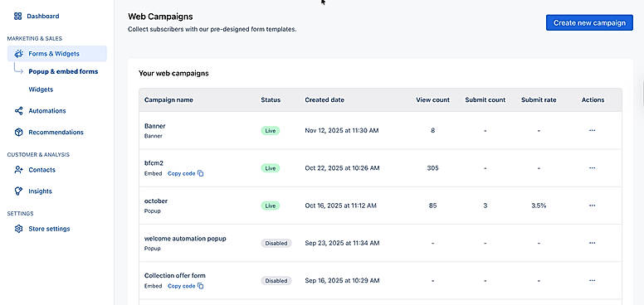Image resolution: width=644 pixels, height=305 pixels.
Task: Click the Automations share-node icon
Action: (18, 111)
